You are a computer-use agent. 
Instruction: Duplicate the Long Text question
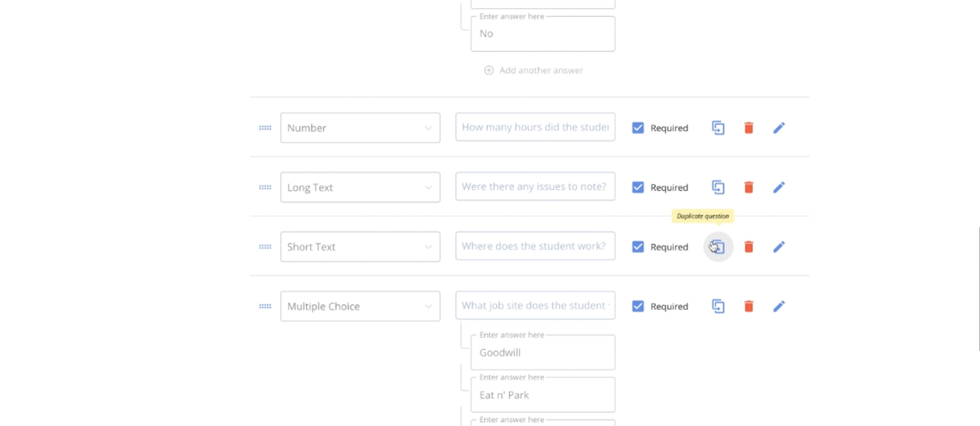[x=718, y=188]
